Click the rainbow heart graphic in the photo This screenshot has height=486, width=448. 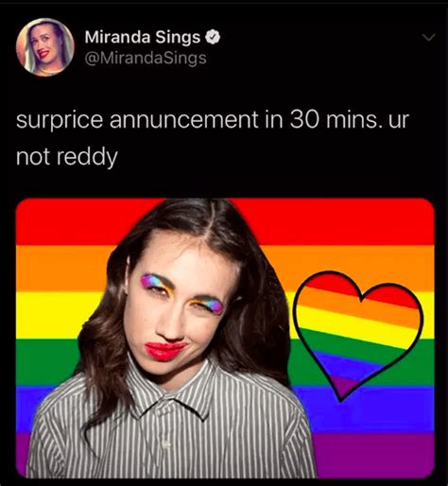point(358,336)
